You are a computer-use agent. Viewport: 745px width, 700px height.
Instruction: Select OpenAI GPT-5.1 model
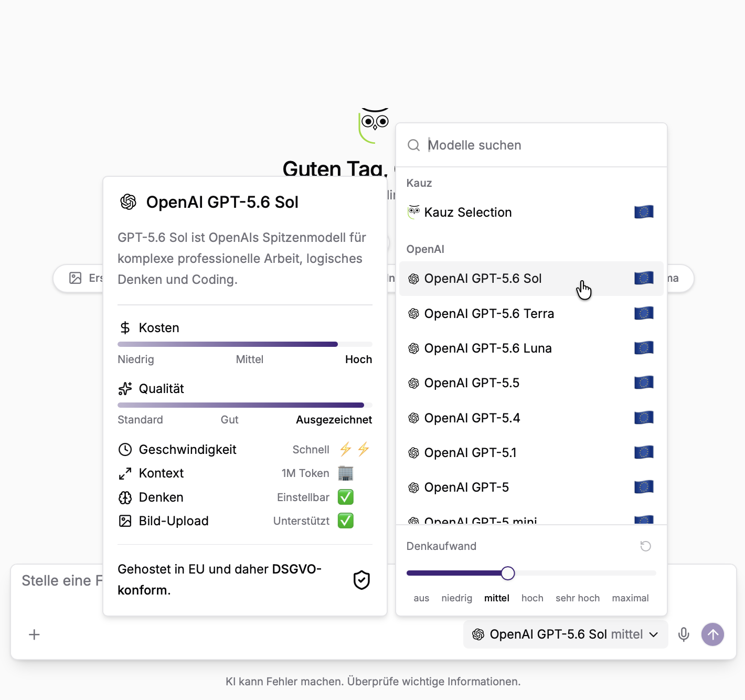(531, 452)
